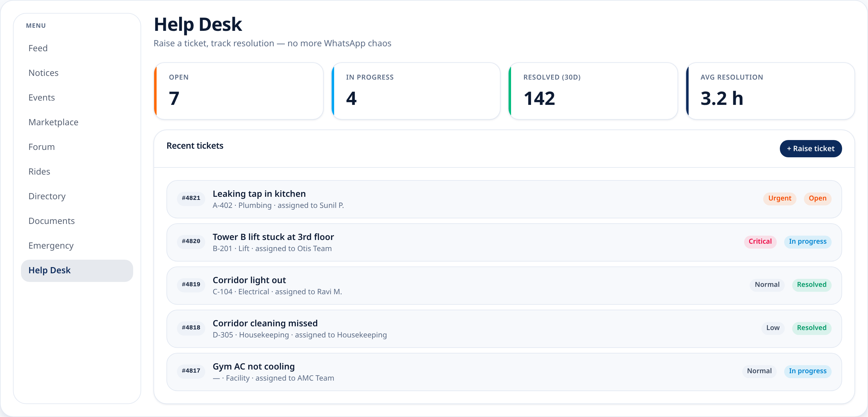Click the Recent tickets heading
The height and width of the screenshot is (417, 868).
(195, 146)
